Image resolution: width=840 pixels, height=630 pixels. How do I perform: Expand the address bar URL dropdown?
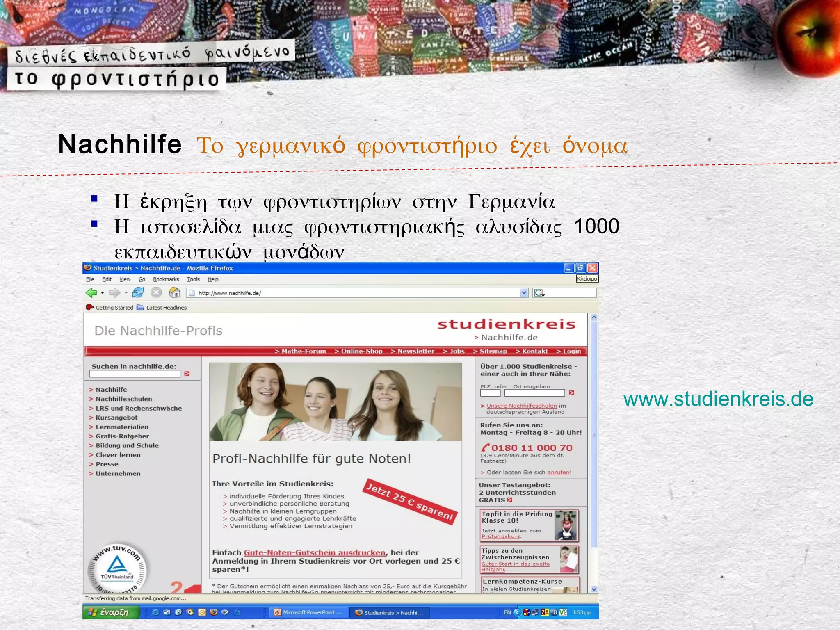tap(524, 293)
